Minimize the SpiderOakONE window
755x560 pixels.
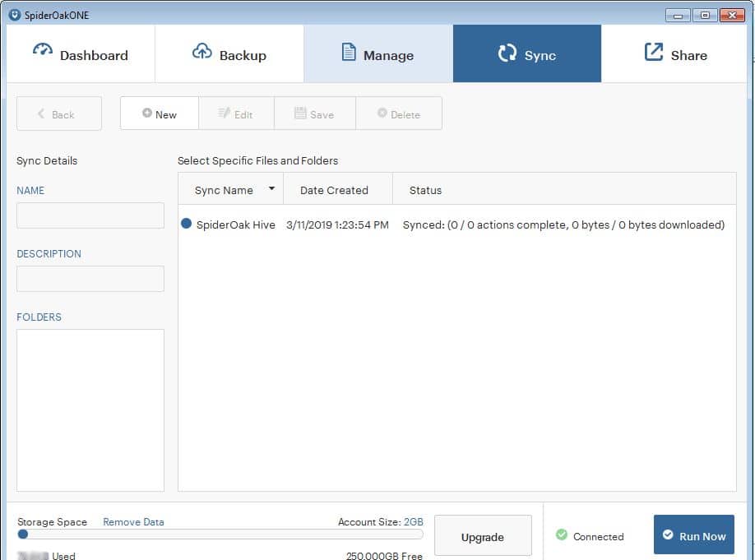tap(678, 16)
